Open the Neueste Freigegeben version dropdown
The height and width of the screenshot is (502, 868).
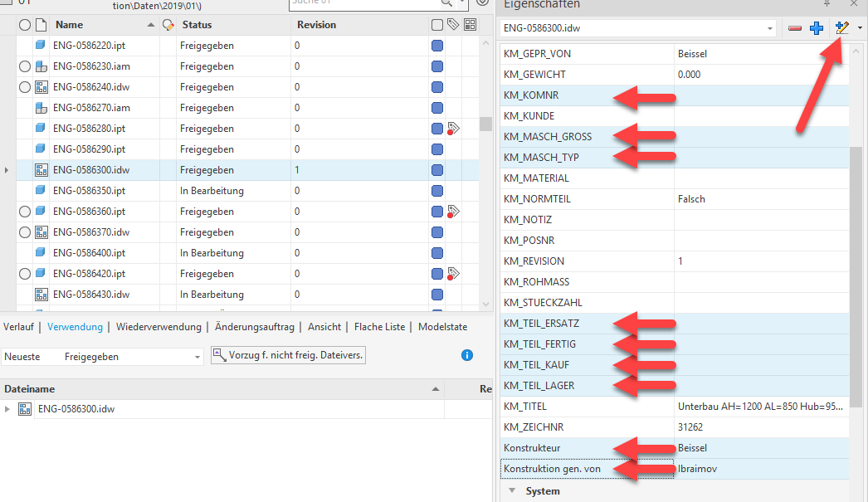(197, 357)
